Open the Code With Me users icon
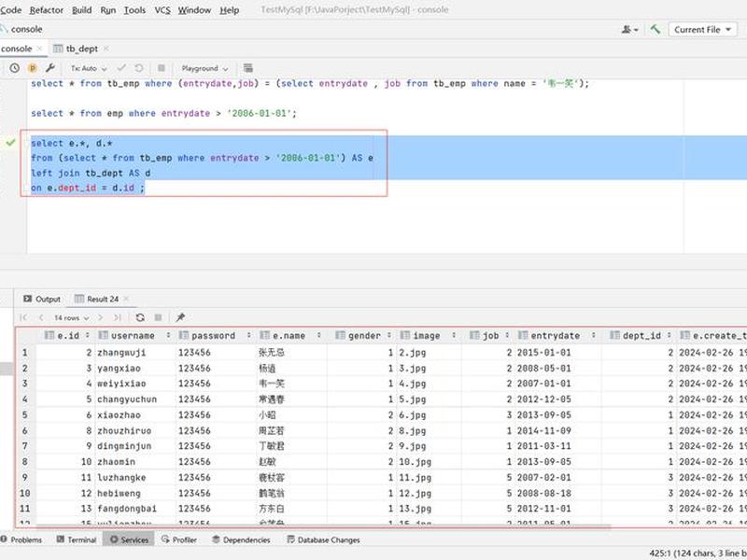The width and height of the screenshot is (747, 560). (x=628, y=30)
